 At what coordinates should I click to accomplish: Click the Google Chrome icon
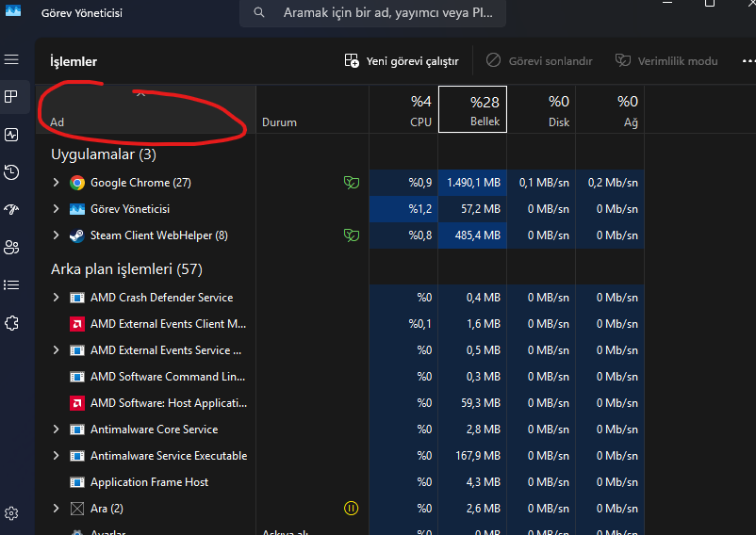point(77,183)
